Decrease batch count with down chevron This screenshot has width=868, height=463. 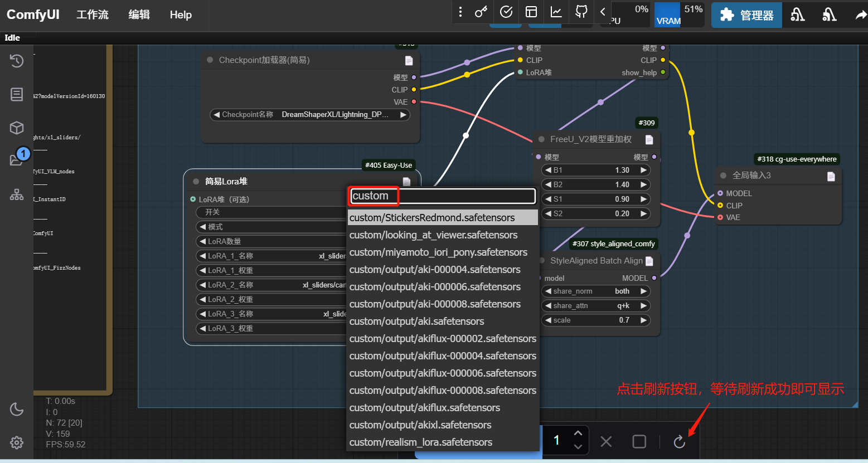(578, 447)
